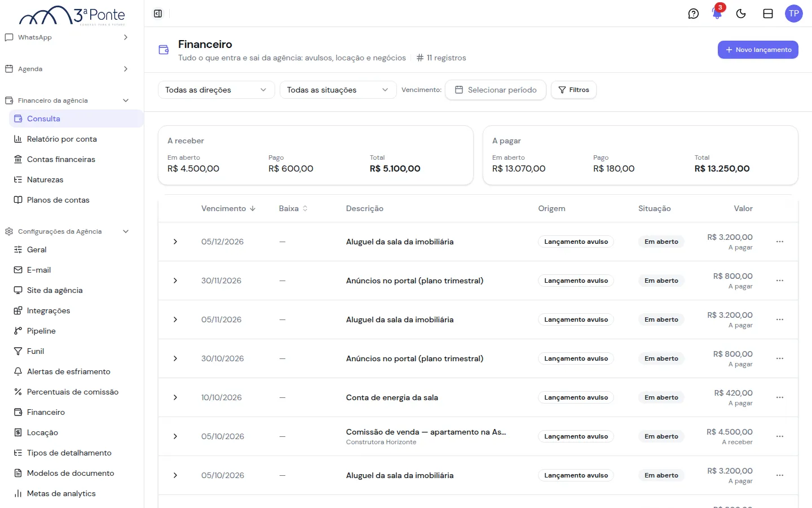Open more options for Conta de energia

780,397
